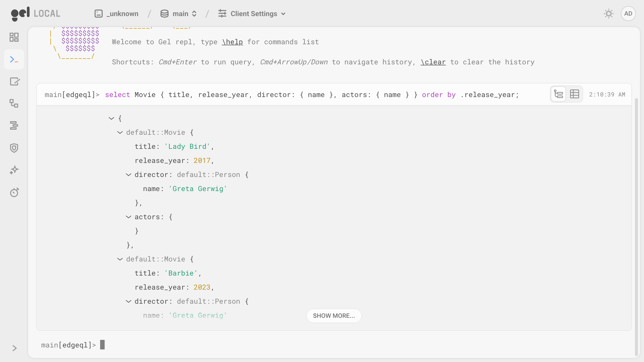Viewport: 644px width, 362px height.
Task: Switch result to table view
Action: point(575,94)
